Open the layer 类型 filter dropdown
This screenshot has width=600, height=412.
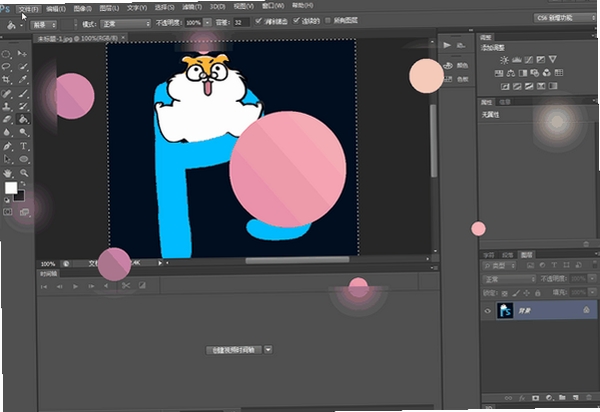click(x=499, y=265)
